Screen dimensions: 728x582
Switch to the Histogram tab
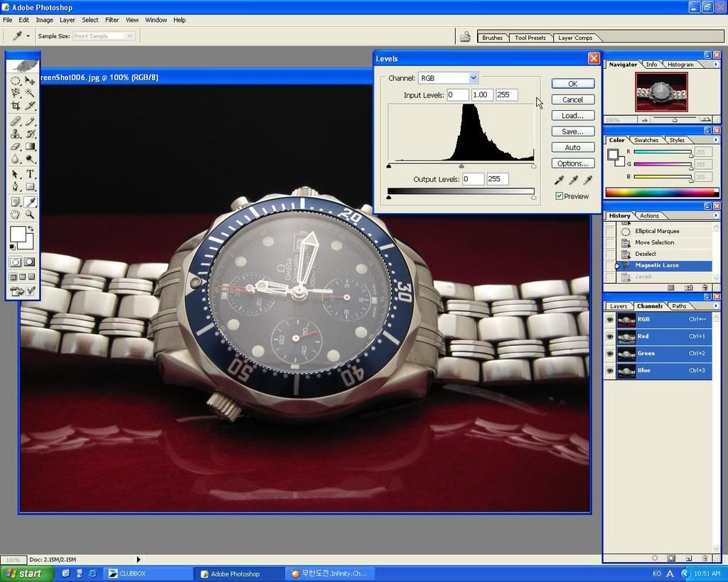pyautogui.click(x=680, y=65)
